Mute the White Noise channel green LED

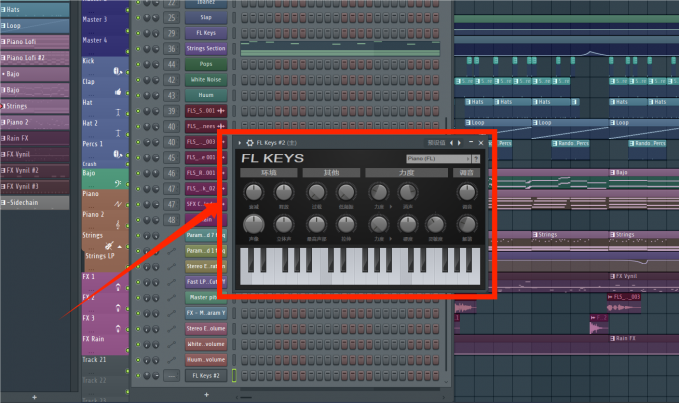coord(138,80)
